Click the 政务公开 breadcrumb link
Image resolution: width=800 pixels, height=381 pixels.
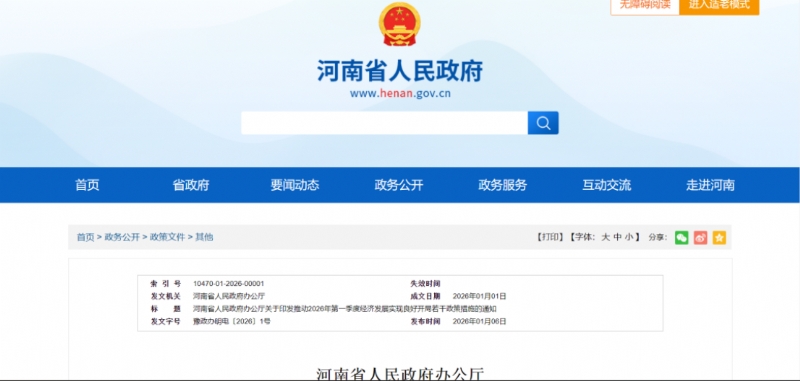(122, 237)
